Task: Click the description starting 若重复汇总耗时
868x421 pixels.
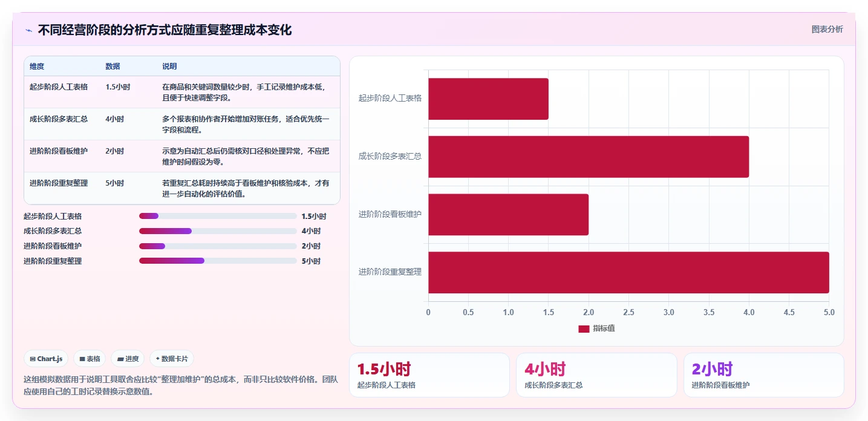Action: coord(246,189)
